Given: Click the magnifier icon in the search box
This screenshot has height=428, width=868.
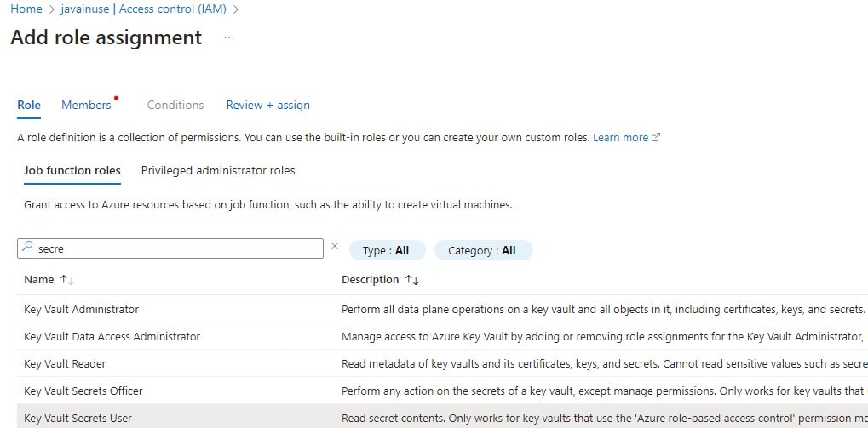Looking at the screenshot, I should (27, 248).
